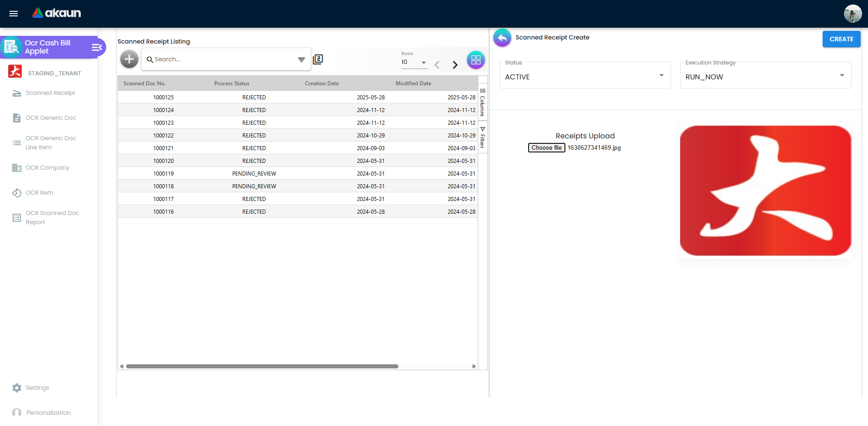The height and width of the screenshot is (426, 868).
Task: Click the STAGING_TENANT logo icon
Action: click(x=15, y=72)
